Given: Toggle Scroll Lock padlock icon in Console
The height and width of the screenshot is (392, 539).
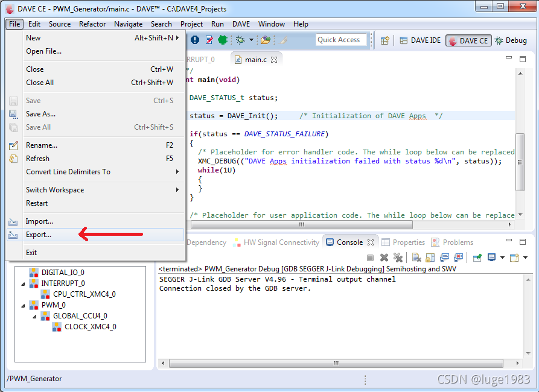Looking at the screenshot, I should coord(430,258).
